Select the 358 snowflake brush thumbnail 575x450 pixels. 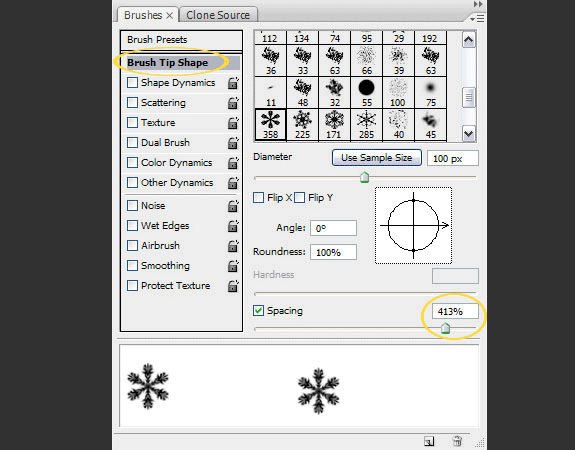tap(270, 125)
